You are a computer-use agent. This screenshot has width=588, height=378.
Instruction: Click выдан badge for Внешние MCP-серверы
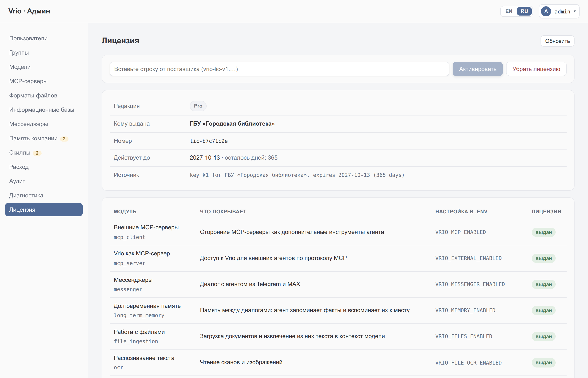(x=543, y=232)
